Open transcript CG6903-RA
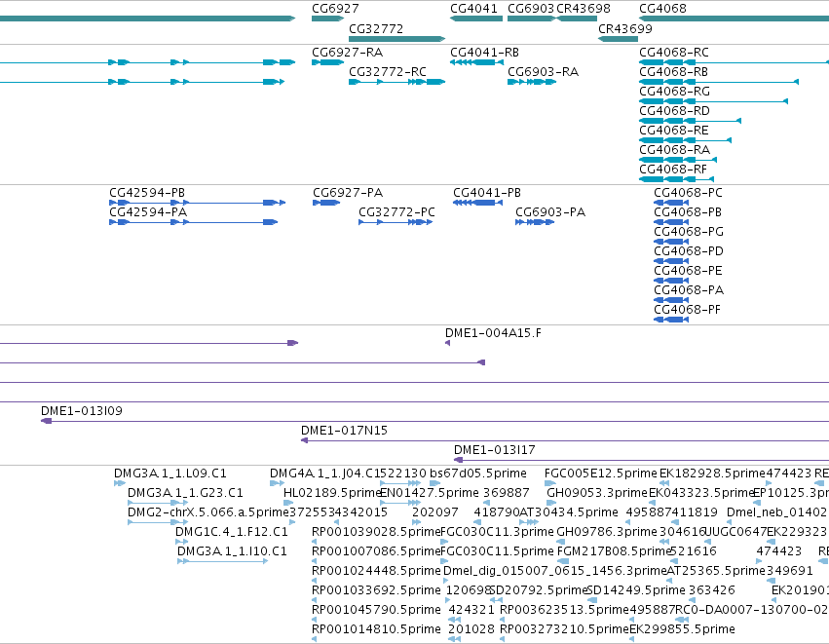Viewport: 829px width, 644px height. 543,72
